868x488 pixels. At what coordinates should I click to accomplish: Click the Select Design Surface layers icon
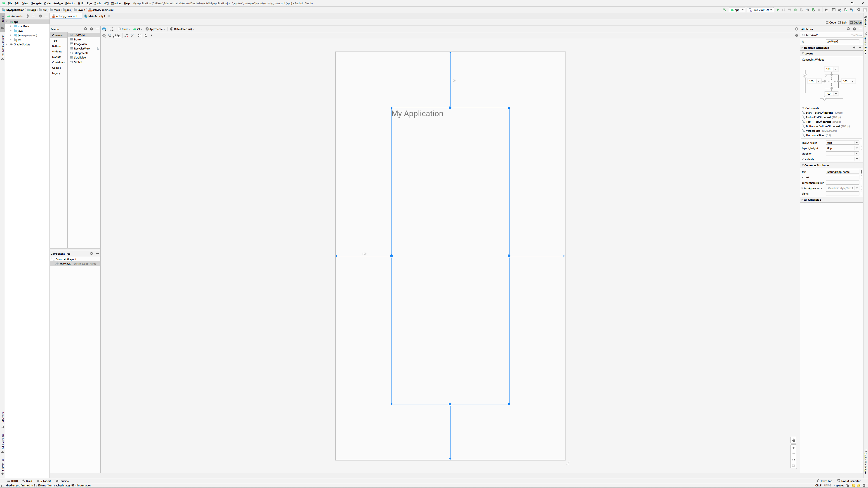pos(104,29)
